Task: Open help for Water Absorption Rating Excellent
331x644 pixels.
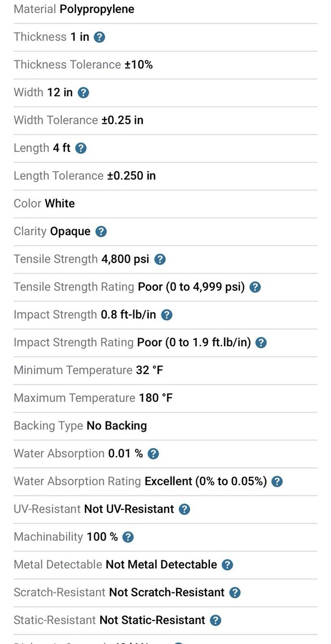Action: [x=277, y=481]
